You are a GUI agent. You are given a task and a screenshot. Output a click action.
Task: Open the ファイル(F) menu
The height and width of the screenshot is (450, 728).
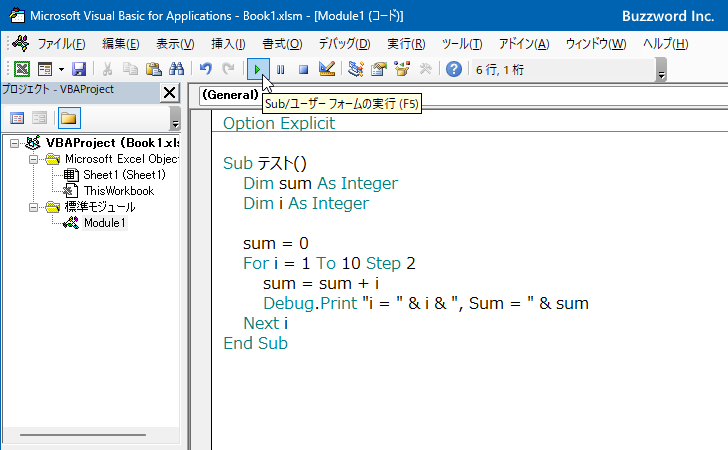tap(61, 44)
